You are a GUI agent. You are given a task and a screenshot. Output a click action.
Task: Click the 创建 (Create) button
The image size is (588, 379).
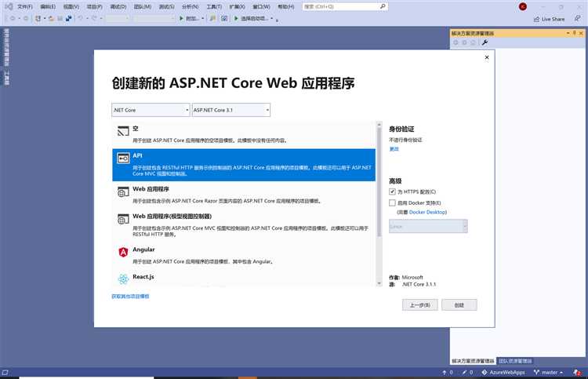click(459, 305)
